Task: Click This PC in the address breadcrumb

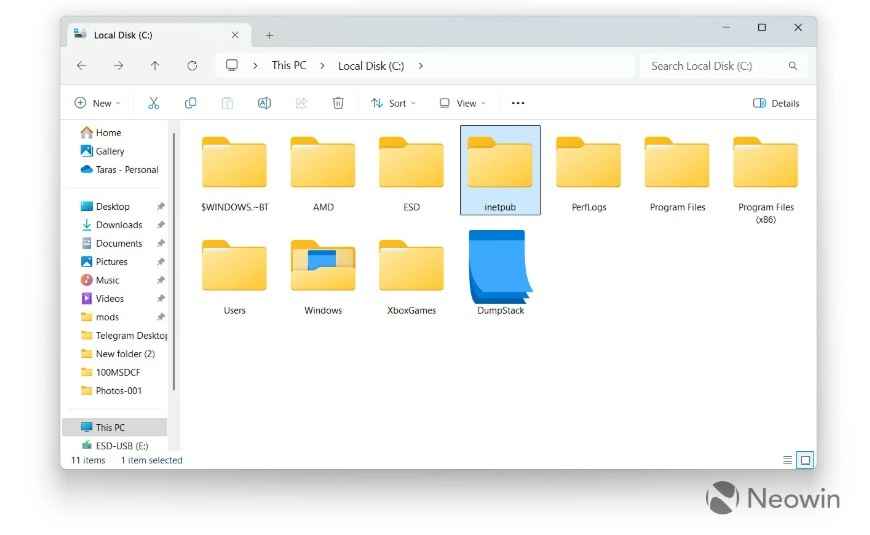Action: tap(289, 66)
